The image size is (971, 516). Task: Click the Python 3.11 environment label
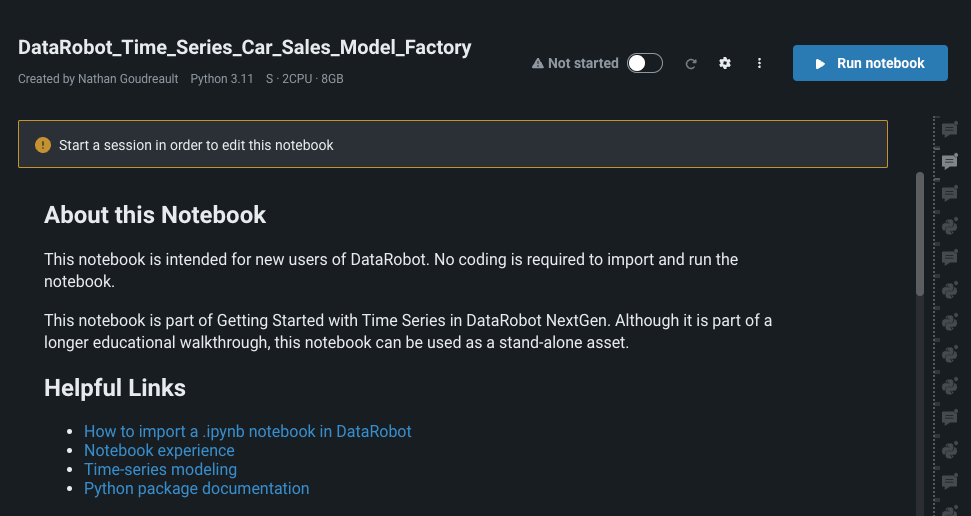coord(222,78)
